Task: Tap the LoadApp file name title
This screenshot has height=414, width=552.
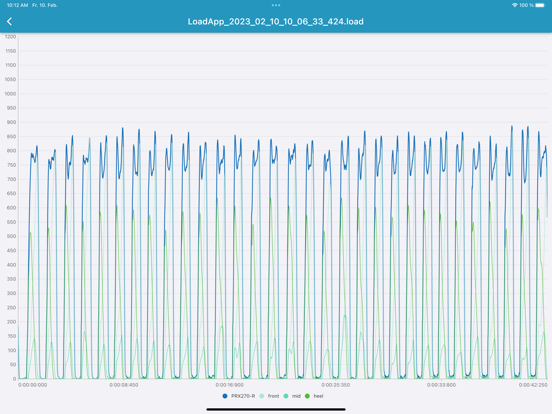Action: pyautogui.click(x=275, y=21)
